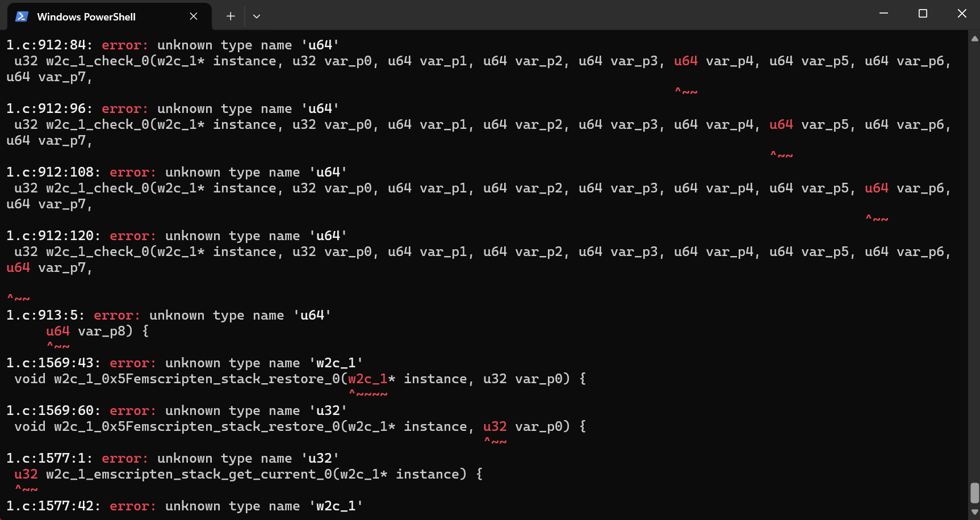Click the vertical scrollbar thumb
Screen dimensions: 980x520
[974, 493]
